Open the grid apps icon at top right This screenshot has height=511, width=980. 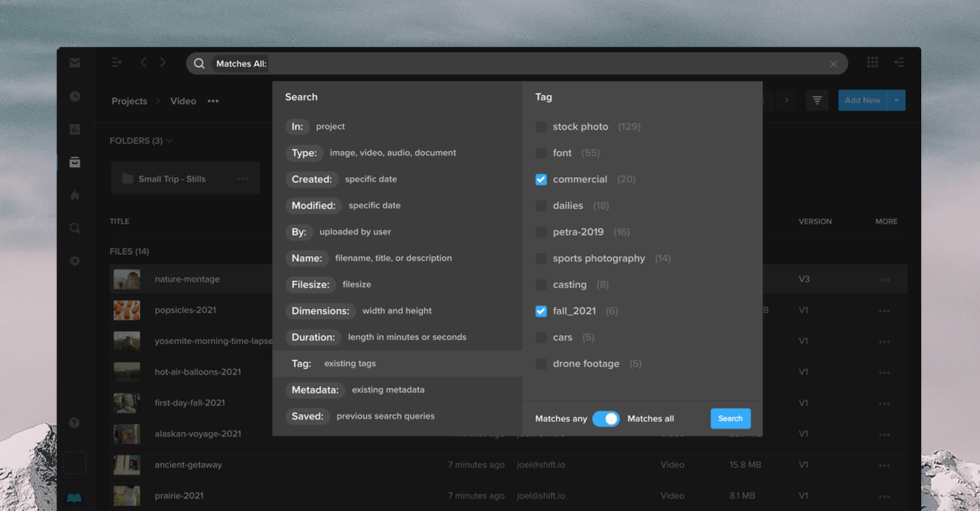[872, 62]
